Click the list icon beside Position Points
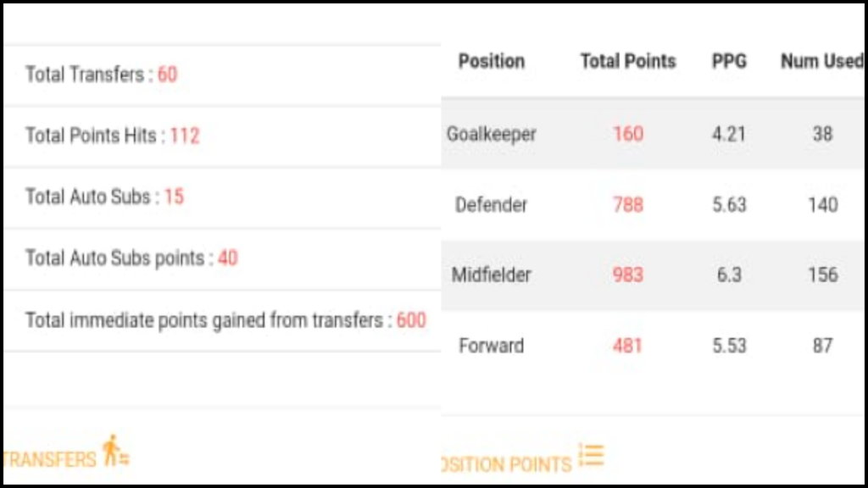Screen dimensions: 868x488 (592, 453)
